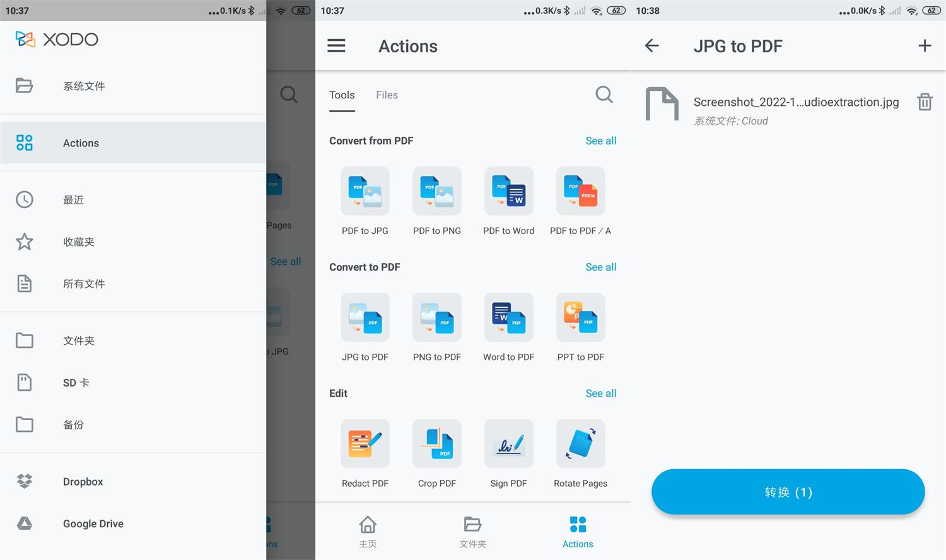Click See all next to Convert to PDF
946x560 pixels.
[600, 267]
